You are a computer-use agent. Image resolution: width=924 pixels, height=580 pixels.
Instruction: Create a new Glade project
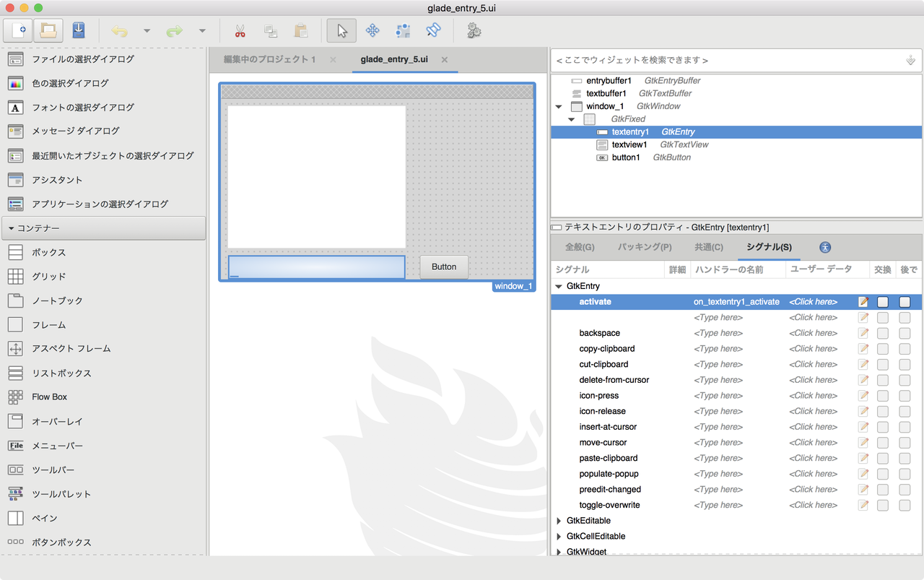click(17, 30)
